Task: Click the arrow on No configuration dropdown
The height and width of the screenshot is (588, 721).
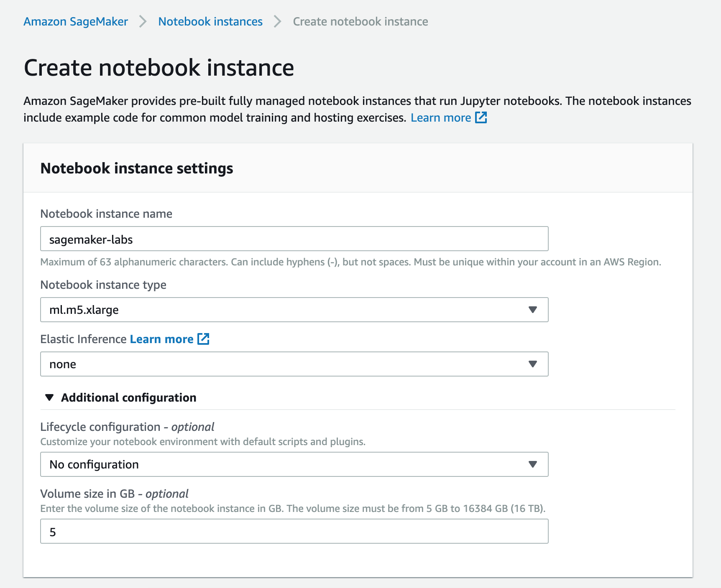Action: [x=532, y=464]
